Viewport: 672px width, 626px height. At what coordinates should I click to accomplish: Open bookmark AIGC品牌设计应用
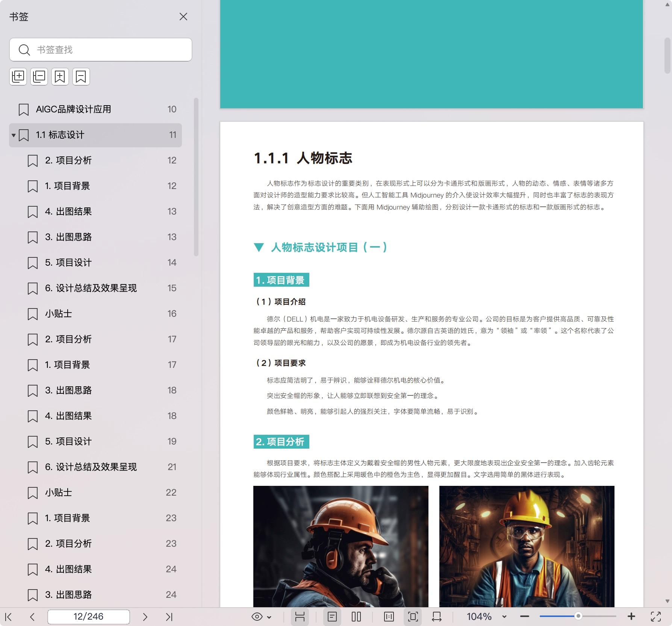pos(95,109)
